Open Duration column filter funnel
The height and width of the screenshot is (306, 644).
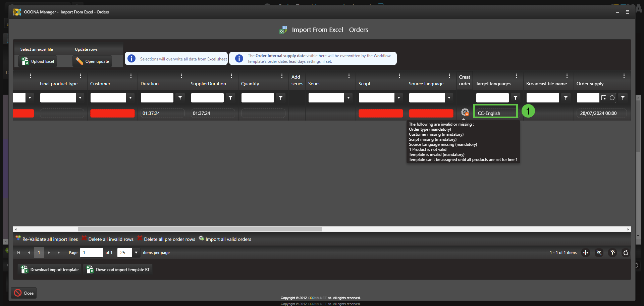click(x=180, y=98)
